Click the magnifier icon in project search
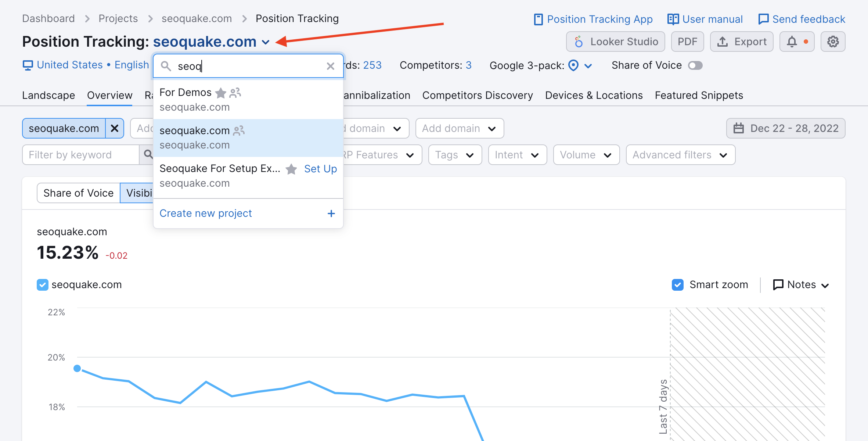 pos(166,66)
